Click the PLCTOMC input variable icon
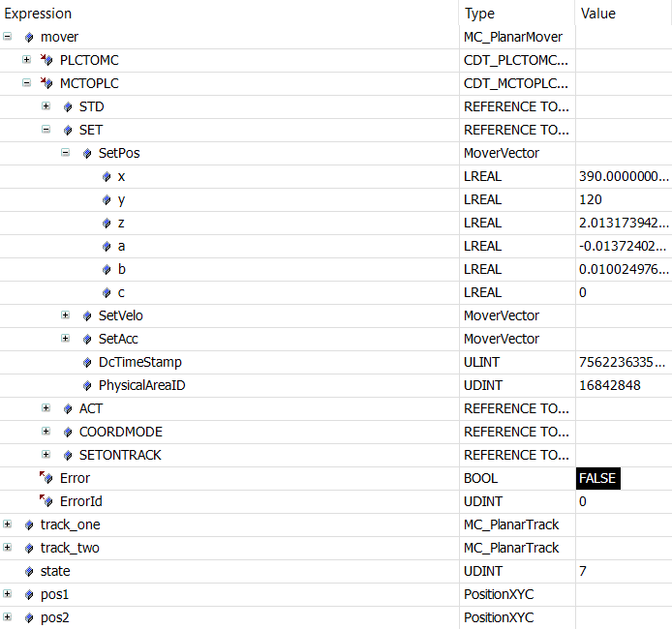The image size is (672, 629). (46, 60)
